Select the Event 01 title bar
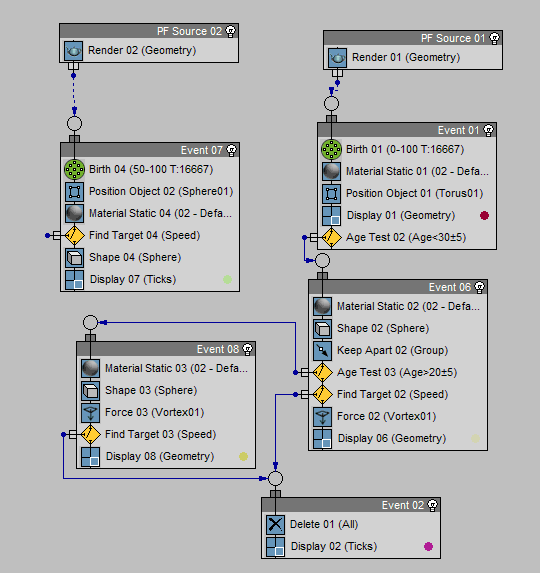Image resolution: width=540 pixels, height=573 pixels. point(407,130)
